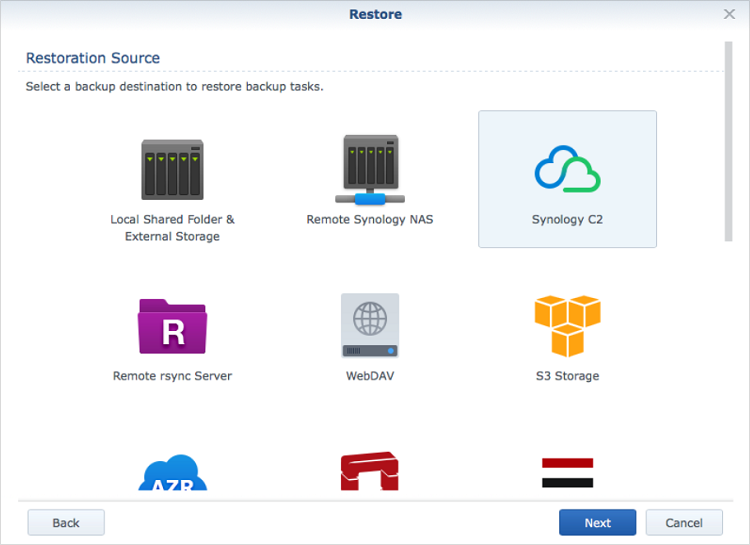Close the Restore dialog
The image size is (750, 545).
[729, 14]
